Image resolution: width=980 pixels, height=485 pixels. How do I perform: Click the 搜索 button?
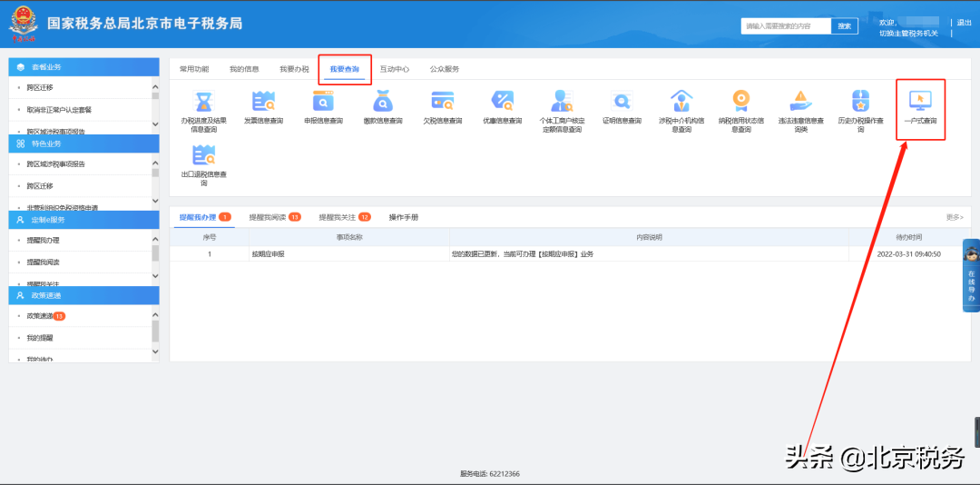[844, 26]
